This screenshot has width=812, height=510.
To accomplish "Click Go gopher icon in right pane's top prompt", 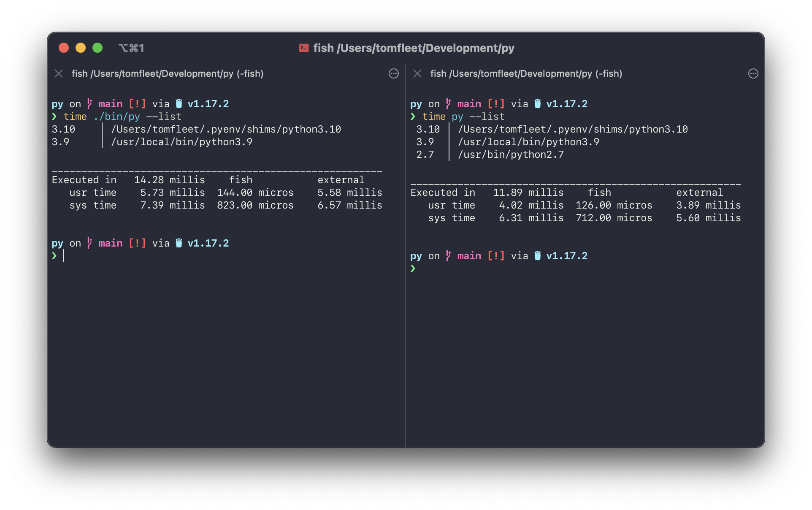I will coord(538,104).
